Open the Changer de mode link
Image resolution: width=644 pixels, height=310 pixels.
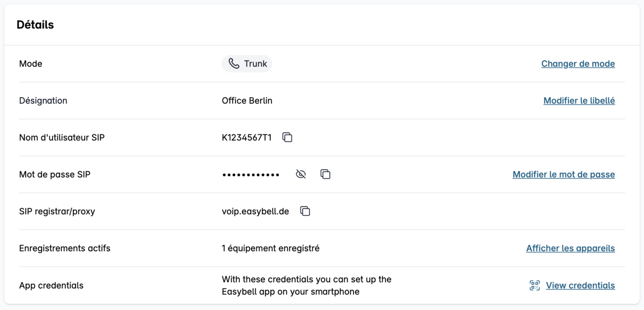click(x=578, y=64)
